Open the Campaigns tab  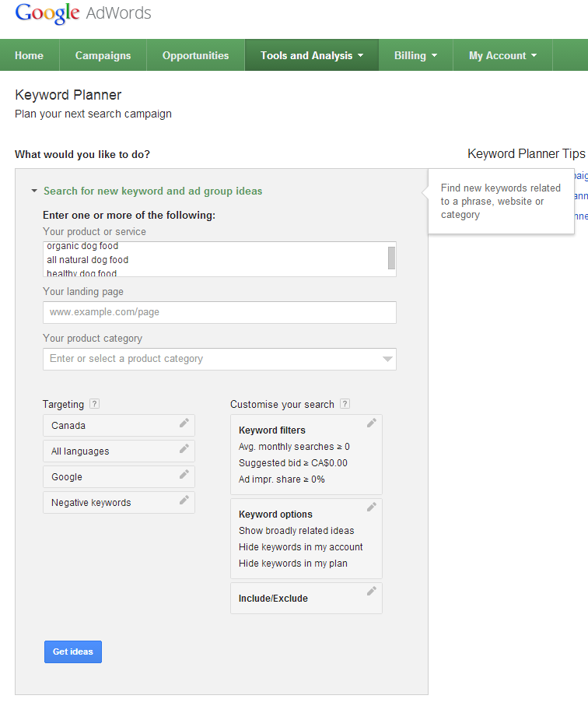tap(103, 55)
